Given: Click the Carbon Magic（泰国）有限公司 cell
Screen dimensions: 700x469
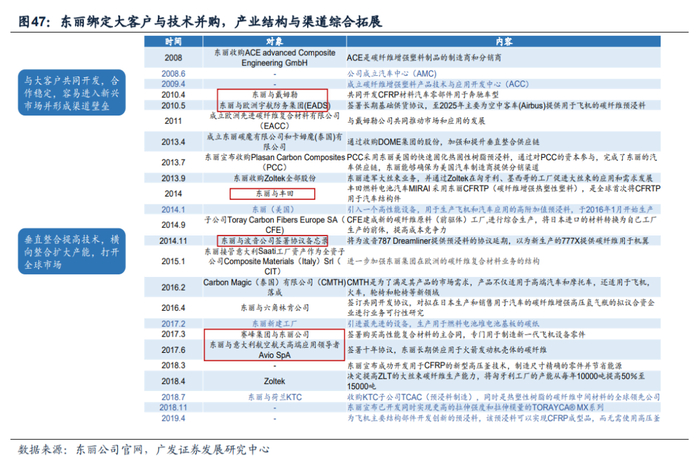Looking at the screenshot, I should (275, 287).
